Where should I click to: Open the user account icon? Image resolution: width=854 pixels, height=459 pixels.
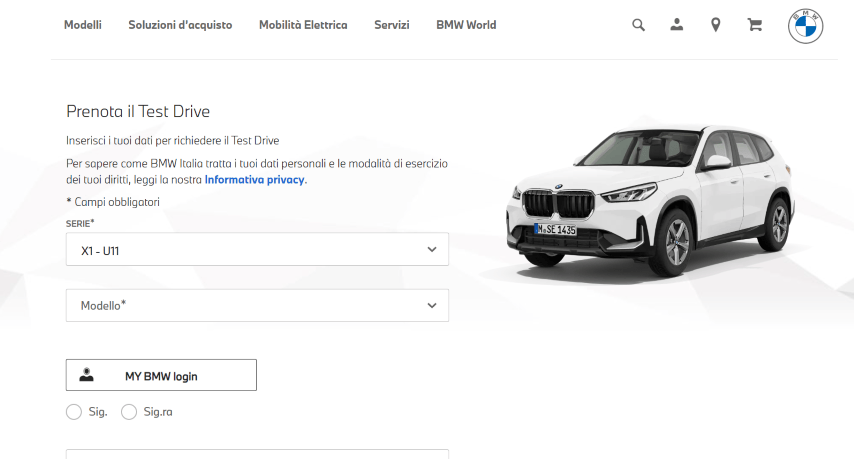click(677, 25)
